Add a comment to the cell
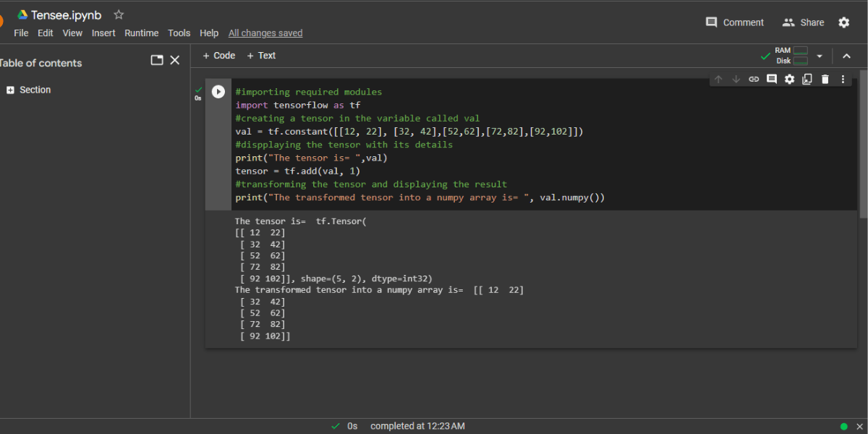 771,79
